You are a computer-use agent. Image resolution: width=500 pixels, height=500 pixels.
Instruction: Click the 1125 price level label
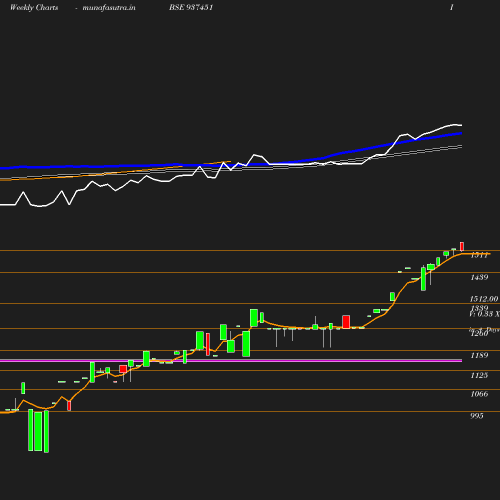[x=479, y=375]
